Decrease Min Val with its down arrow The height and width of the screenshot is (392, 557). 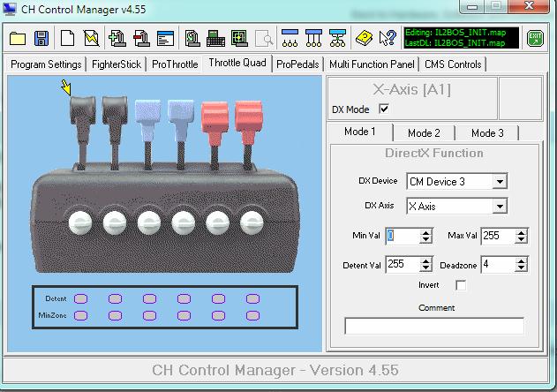425,239
